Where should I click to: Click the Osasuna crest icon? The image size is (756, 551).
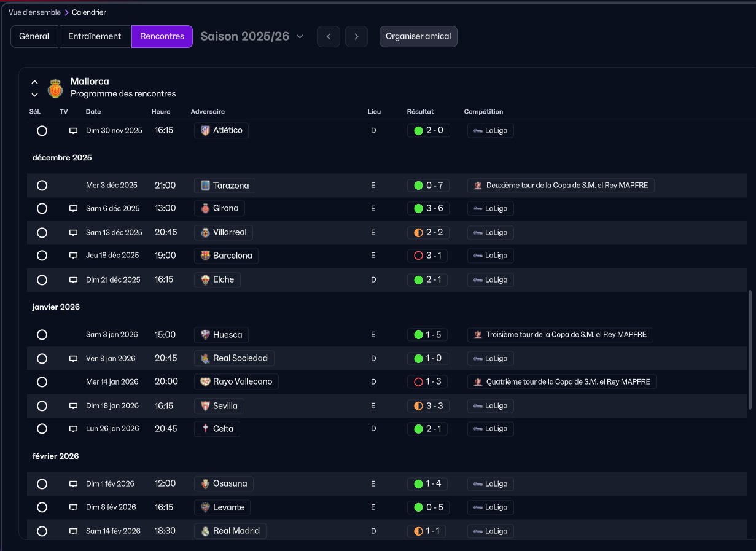(x=205, y=483)
